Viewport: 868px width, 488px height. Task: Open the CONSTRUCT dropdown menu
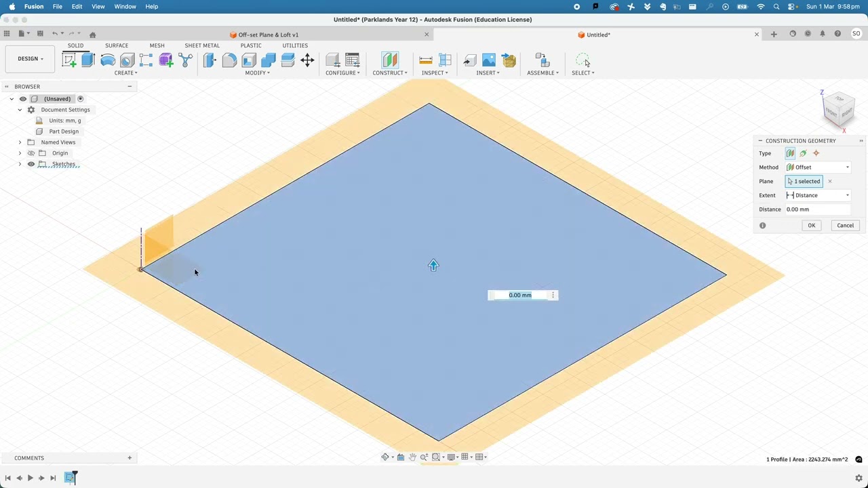pyautogui.click(x=390, y=73)
